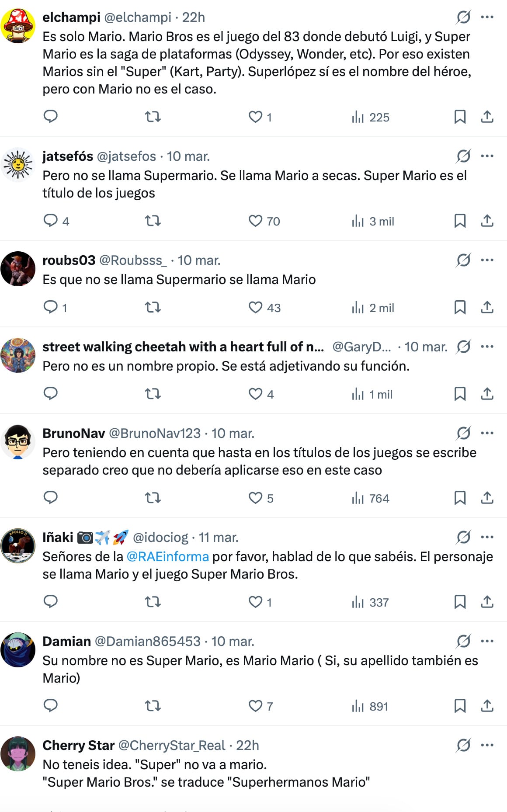Viewport: 507px width, 812px height.
Task: Bookmark Damian's Mario Mario tweet
Action: point(459,705)
